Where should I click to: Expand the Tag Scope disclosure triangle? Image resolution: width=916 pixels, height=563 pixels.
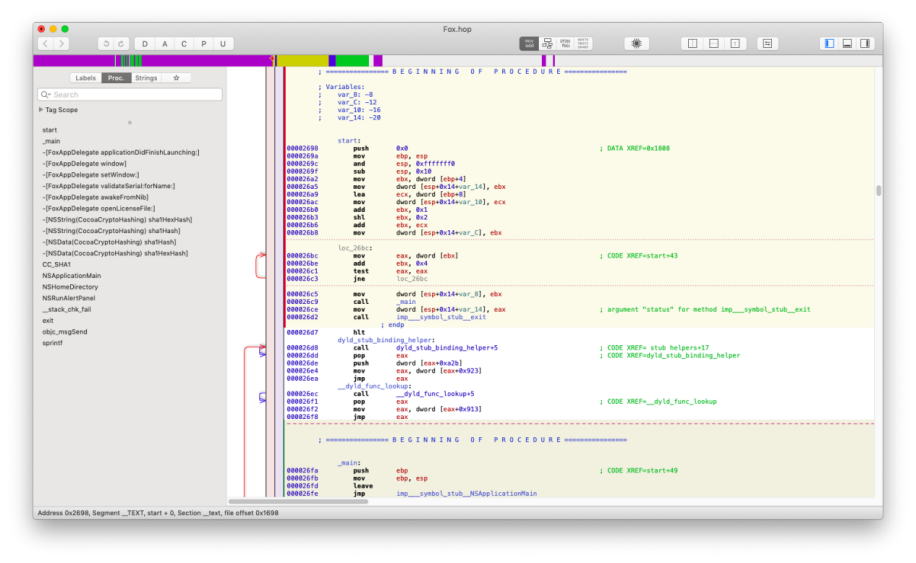coord(41,110)
